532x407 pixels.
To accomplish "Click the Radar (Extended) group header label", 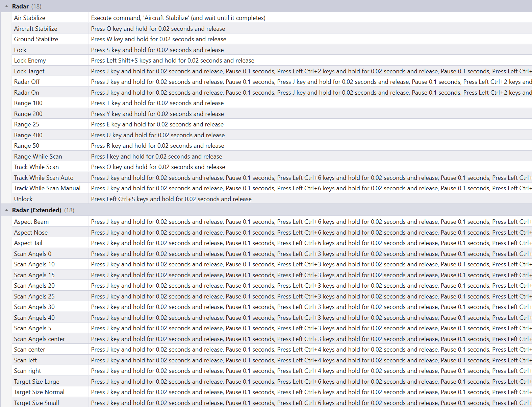I will [36, 210].
